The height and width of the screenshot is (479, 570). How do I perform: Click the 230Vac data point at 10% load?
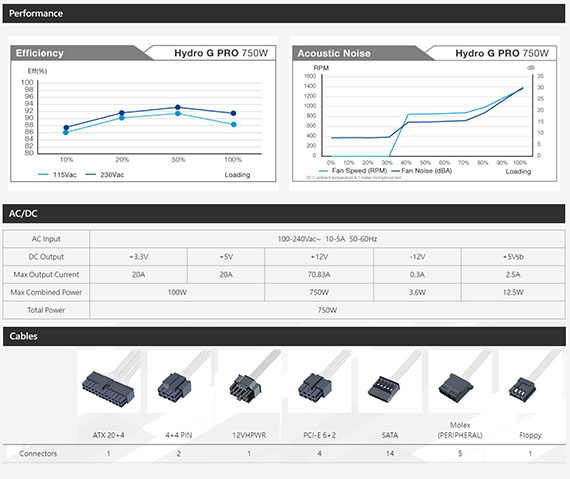[66, 128]
